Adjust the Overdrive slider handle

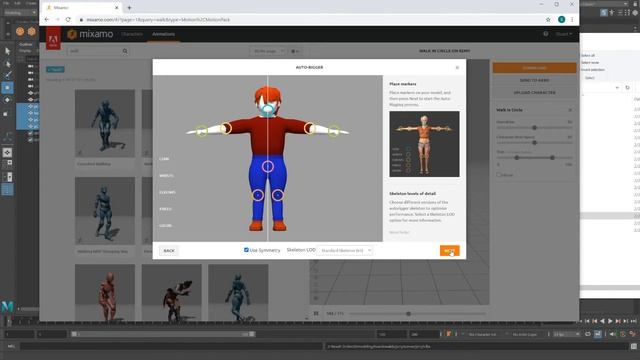534,128
